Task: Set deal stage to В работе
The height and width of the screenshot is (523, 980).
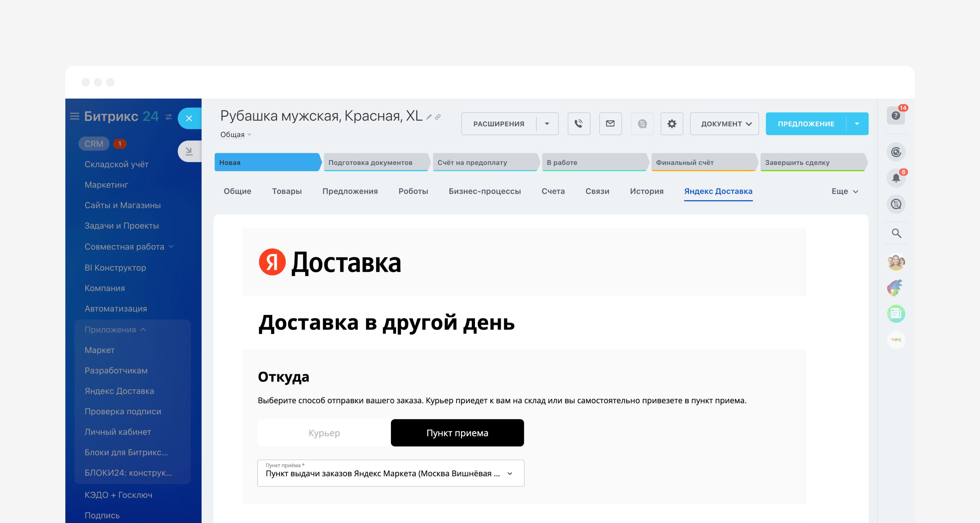Action: click(595, 162)
